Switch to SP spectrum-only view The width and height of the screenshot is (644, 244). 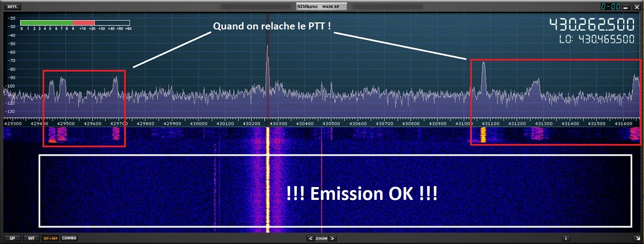12,238
